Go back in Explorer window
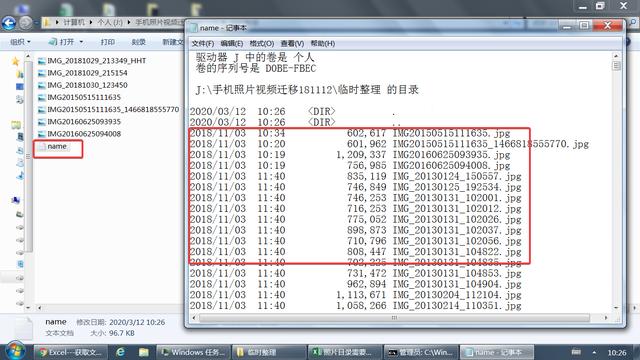Viewport: 640px width, 360px height. (9, 23)
